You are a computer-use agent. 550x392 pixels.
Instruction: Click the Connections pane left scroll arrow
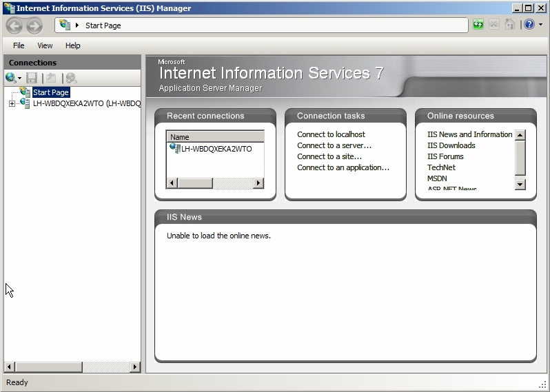point(10,367)
